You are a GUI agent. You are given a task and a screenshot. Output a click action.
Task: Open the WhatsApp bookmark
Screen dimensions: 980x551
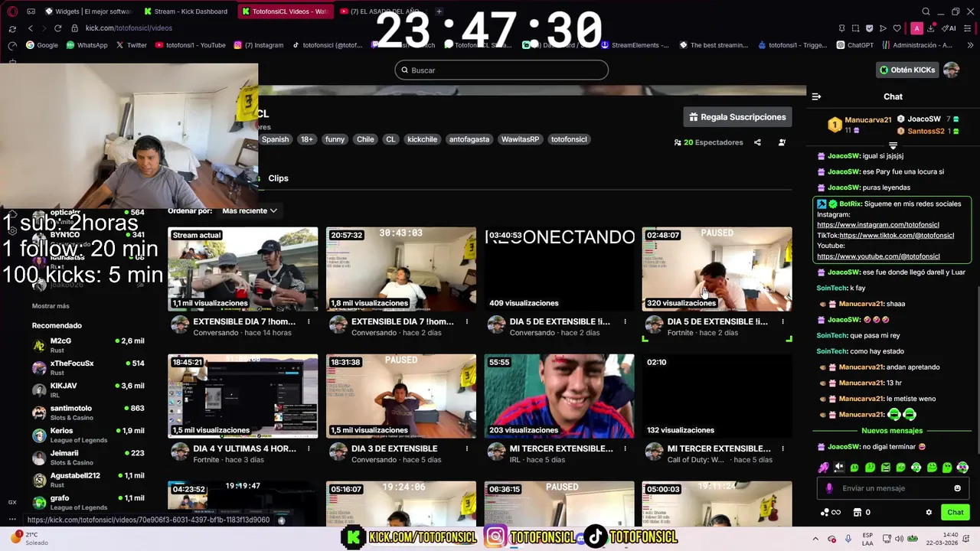[87, 45]
